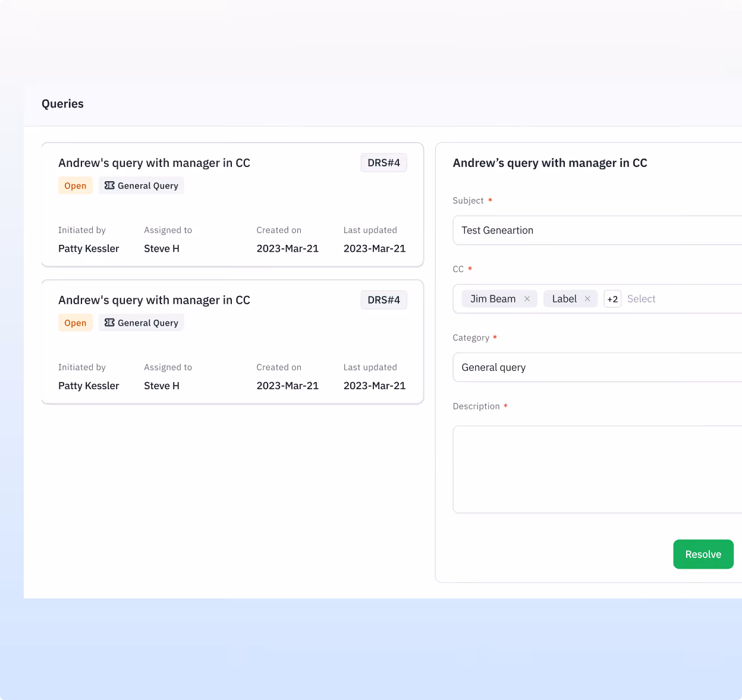The image size is (742, 700).
Task: Show the +2 additional CC recipients
Action: click(x=612, y=299)
